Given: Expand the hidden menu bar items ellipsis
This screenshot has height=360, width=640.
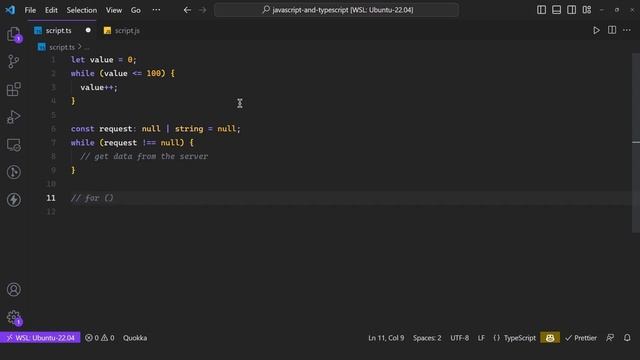Looking at the screenshot, I should tap(156, 10).
